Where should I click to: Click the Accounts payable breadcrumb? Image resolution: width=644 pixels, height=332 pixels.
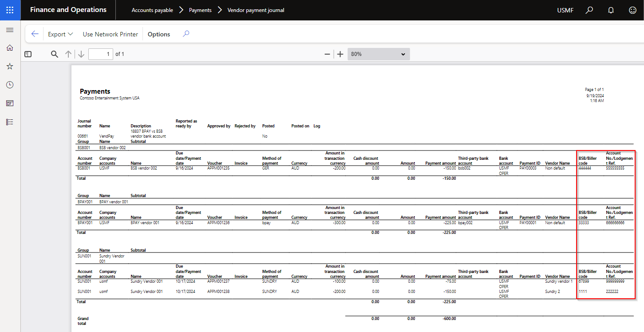pyautogui.click(x=152, y=10)
